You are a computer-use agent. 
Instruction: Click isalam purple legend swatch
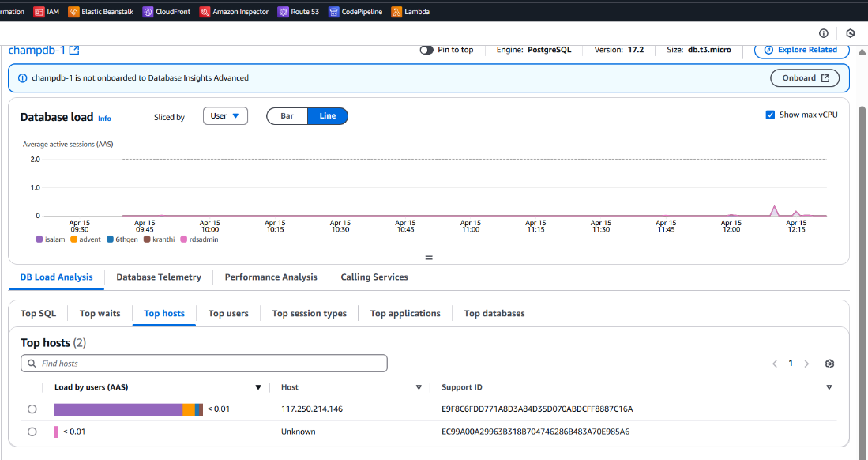click(39, 239)
